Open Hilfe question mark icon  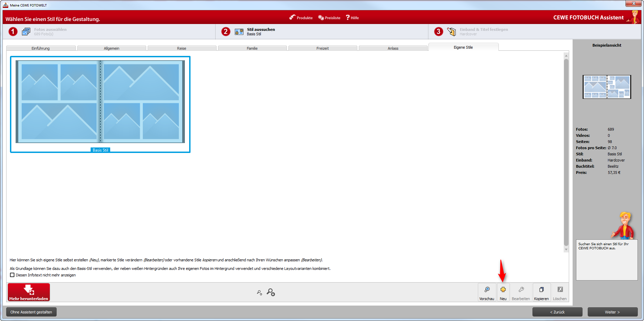click(348, 17)
